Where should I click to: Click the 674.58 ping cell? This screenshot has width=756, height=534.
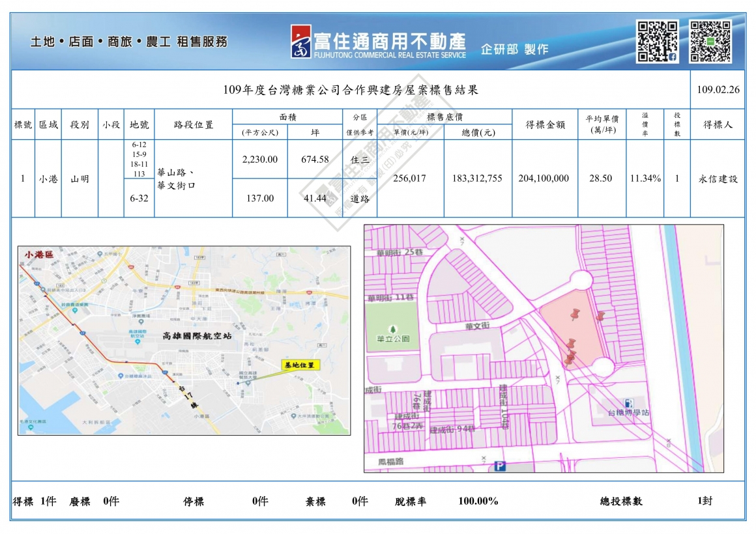[x=315, y=159]
